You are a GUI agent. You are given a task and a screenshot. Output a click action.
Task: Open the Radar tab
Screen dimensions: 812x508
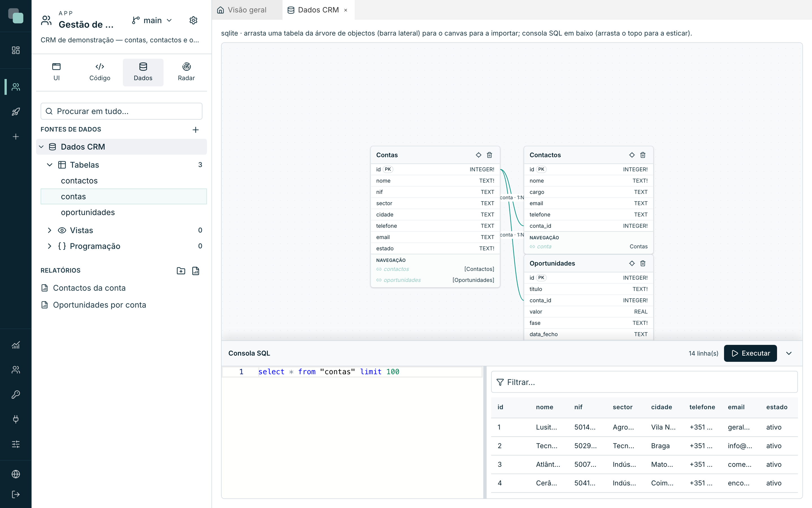[x=186, y=72]
